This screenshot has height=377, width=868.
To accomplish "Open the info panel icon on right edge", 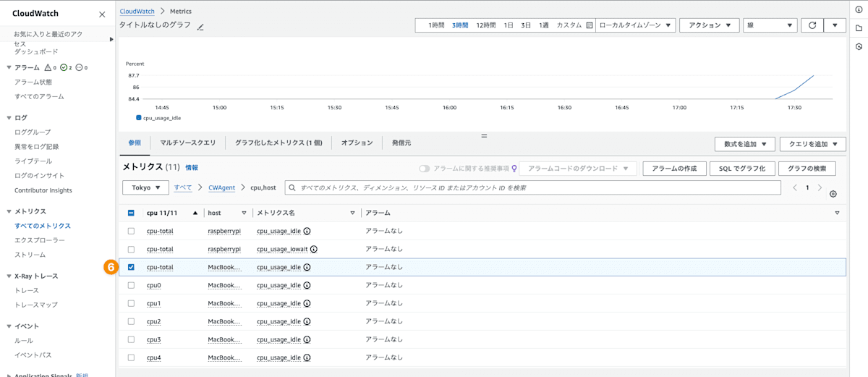I will pyautogui.click(x=859, y=9).
